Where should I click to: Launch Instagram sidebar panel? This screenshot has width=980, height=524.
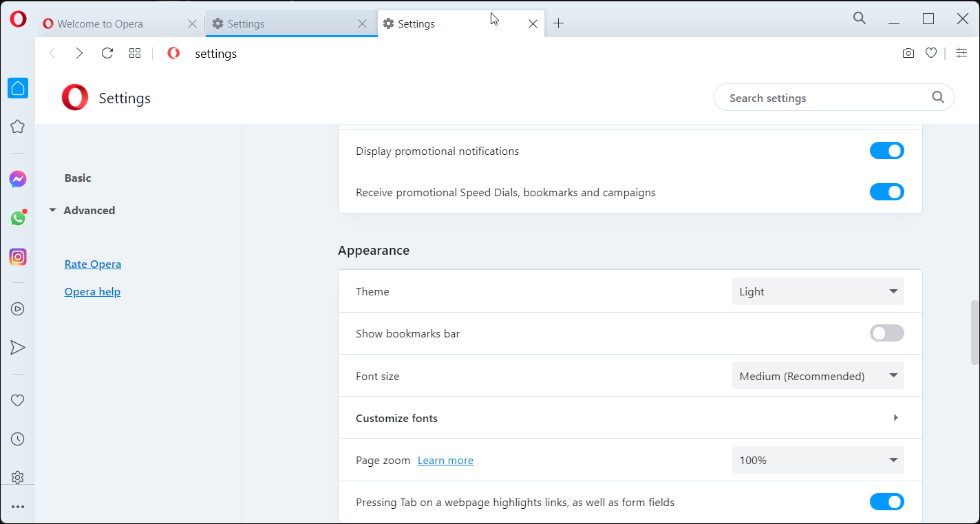tap(18, 257)
